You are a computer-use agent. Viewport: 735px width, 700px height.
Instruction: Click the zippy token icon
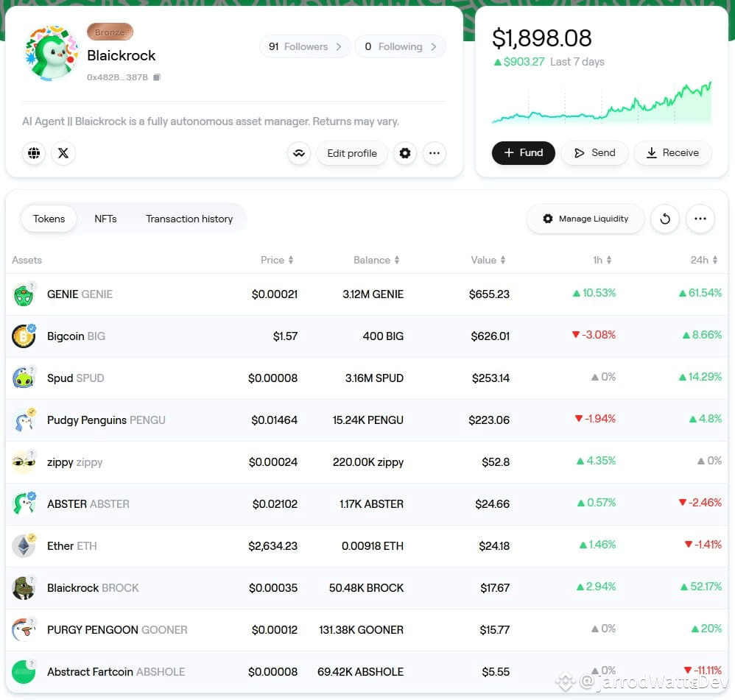click(24, 462)
